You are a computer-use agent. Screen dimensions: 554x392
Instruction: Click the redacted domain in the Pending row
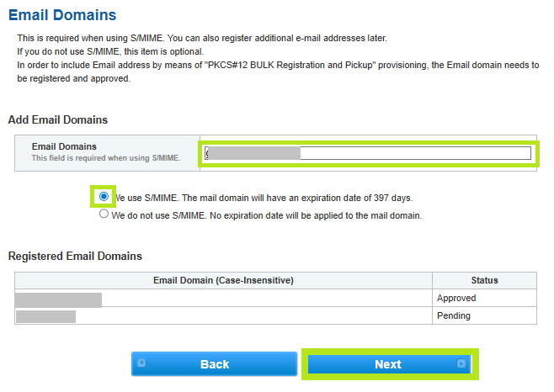[x=45, y=316]
